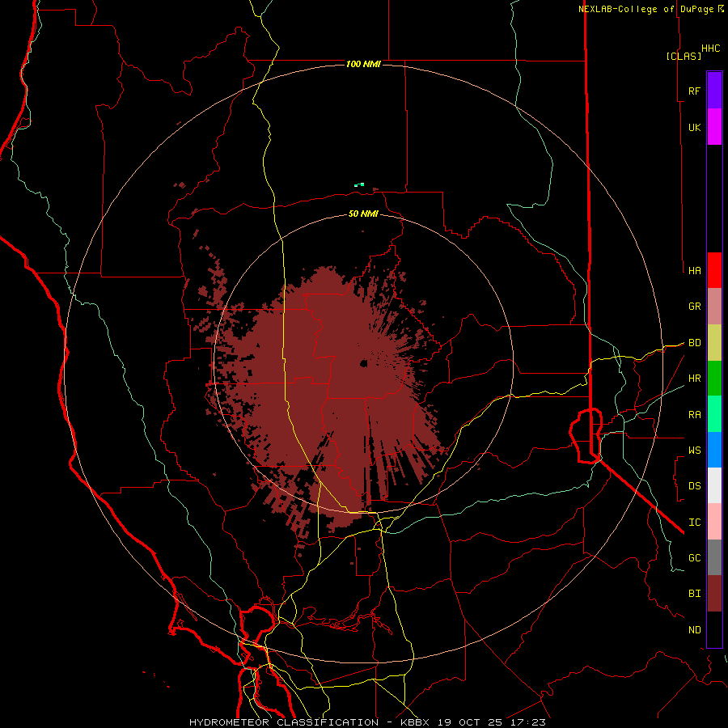Click the HHC product code label

pos(711,49)
